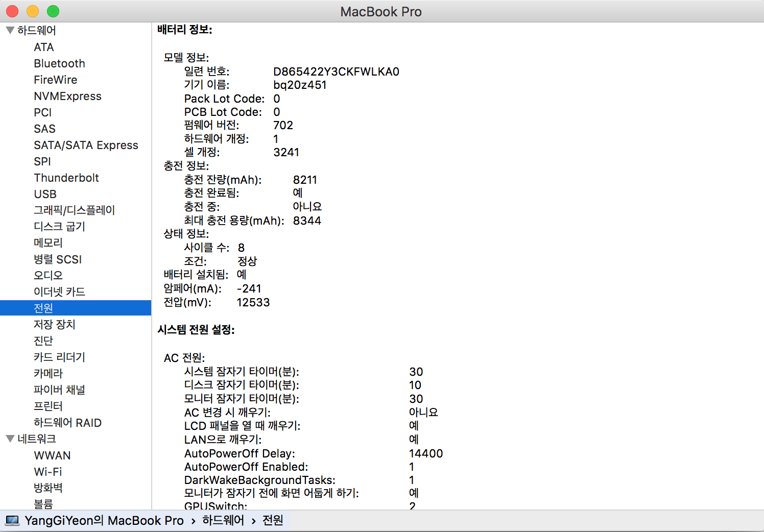This screenshot has width=764, height=532.
Task: Open the Thunderbolt hardware entry
Action: [66, 178]
